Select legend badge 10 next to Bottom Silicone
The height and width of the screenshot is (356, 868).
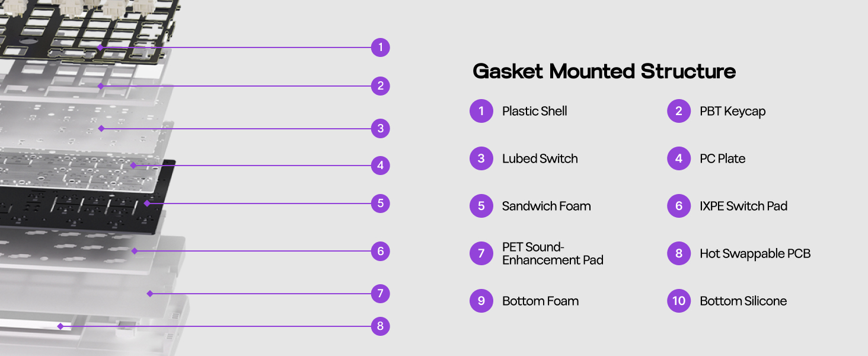click(679, 301)
